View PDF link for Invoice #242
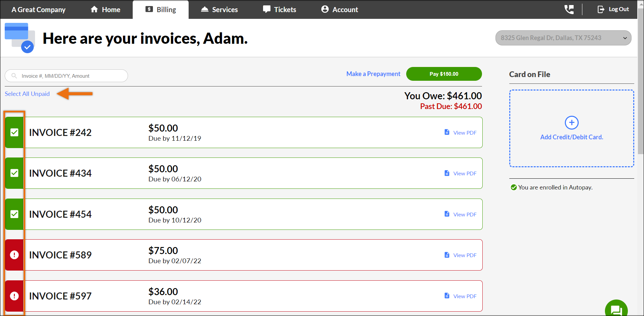 465,133
